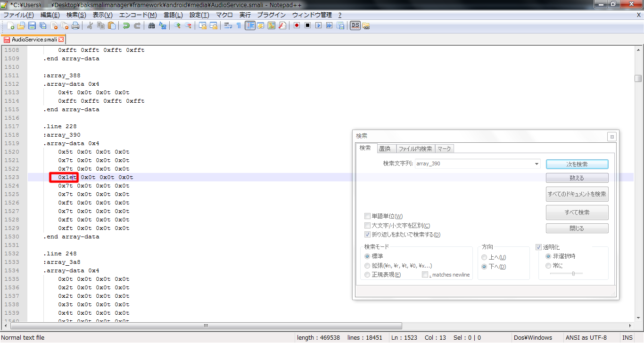This screenshot has width=644, height=343.
Task: Play back the recorded macro
Action: coord(318,25)
